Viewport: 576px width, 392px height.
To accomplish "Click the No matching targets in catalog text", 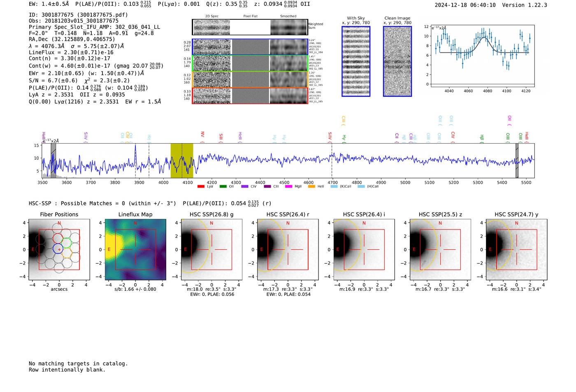I will click(x=78, y=364).
